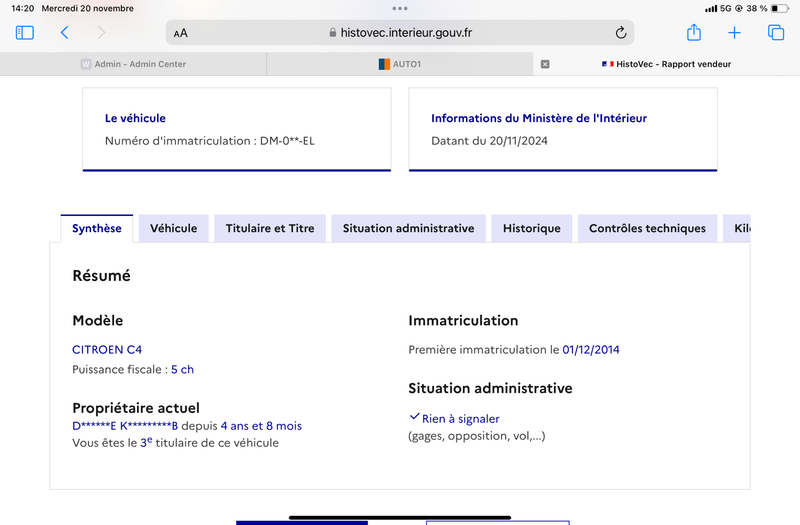Close the HistoVec tab with X
The image size is (800, 525).
[x=545, y=64]
